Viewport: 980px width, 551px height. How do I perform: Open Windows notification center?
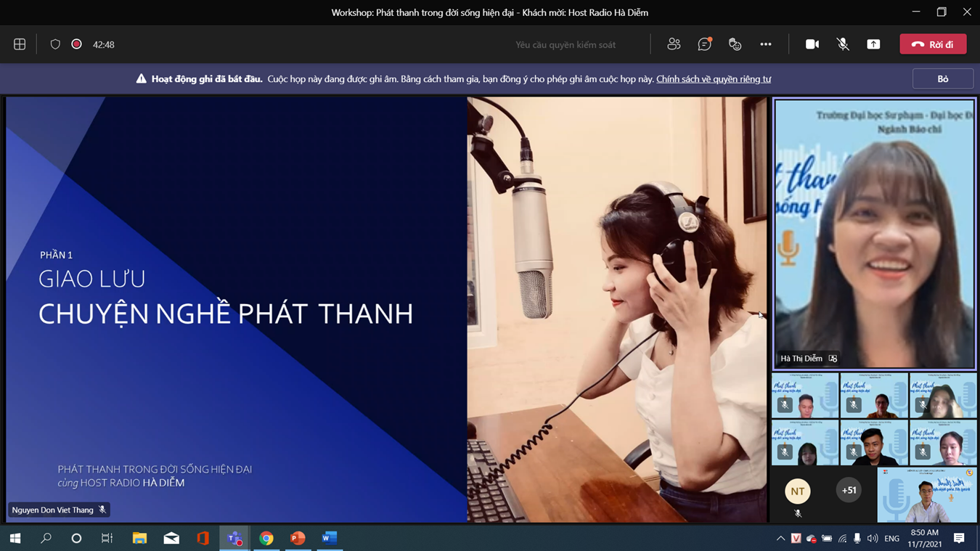click(959, 538)
